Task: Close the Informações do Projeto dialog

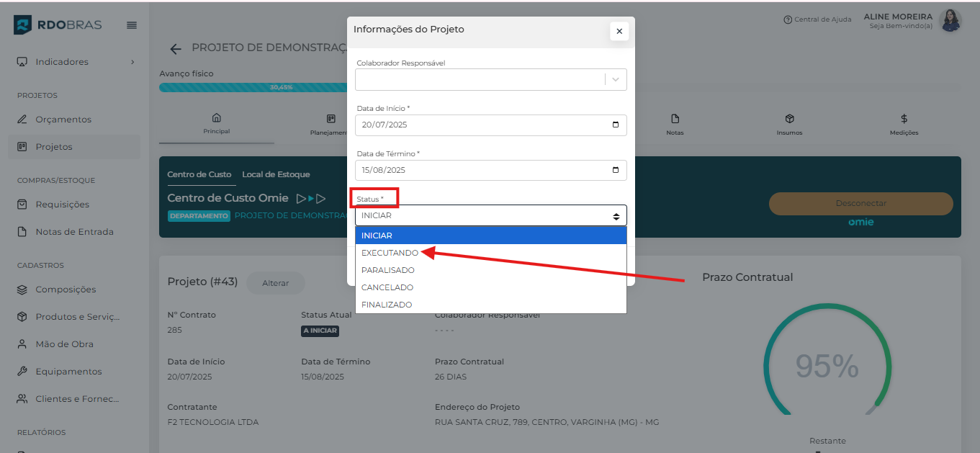Action: pyautogui.click(x=619, y=31)
